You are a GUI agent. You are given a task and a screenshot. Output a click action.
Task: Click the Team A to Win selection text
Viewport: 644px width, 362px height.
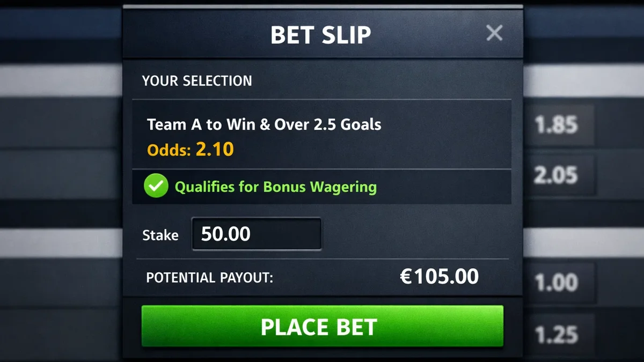coord(264,124)
